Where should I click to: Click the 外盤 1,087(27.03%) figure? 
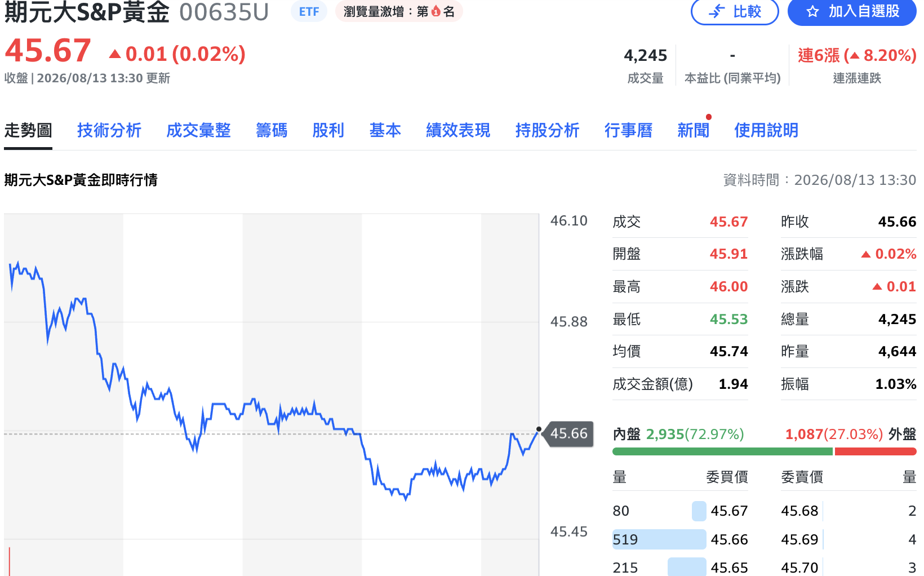(x=834, y=434)
